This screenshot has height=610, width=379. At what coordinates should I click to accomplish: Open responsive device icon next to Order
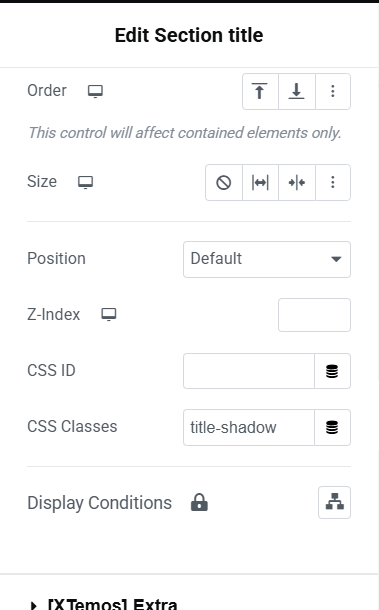click(95, 91)
